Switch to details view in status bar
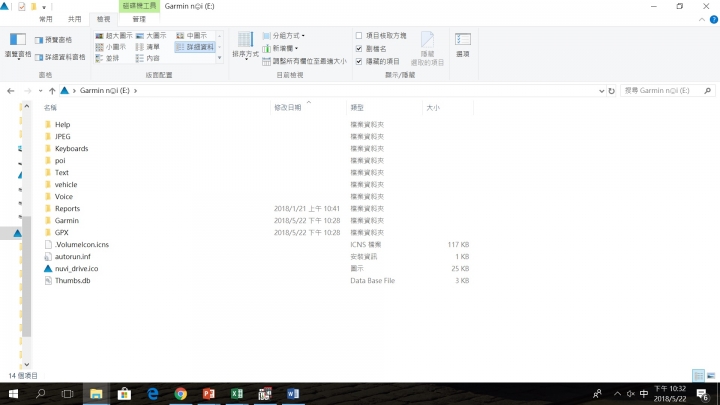The height and width of the screenshot is (405, 720). [698, 376]
